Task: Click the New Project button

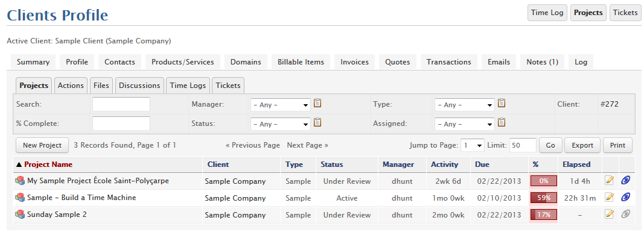Action: tap(42, 145)
